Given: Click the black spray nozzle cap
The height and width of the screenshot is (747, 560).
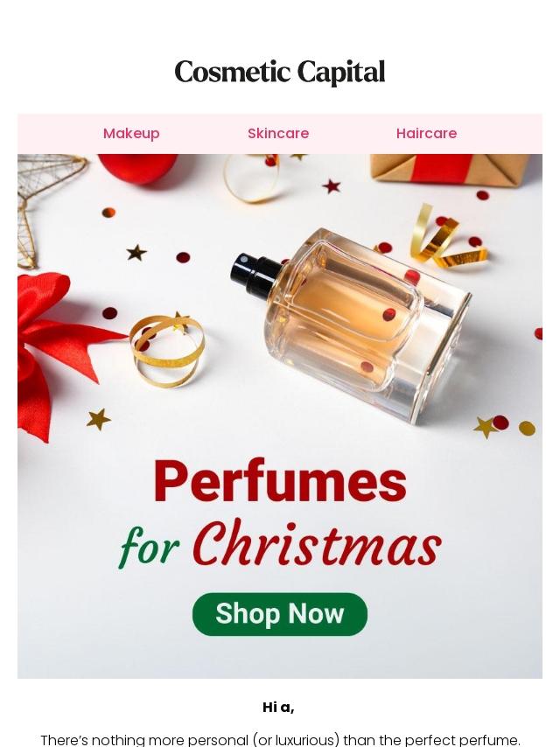Looking at the screenshot, I should (x=255, y=276).
